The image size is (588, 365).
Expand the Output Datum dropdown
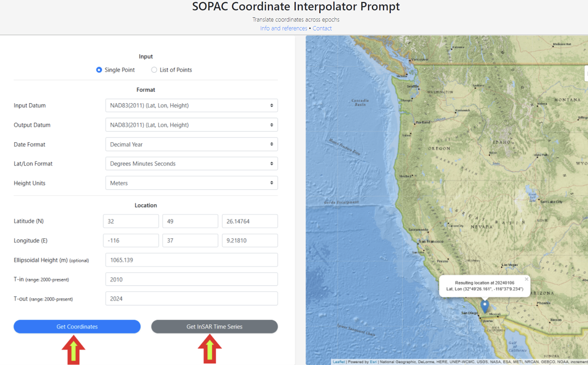click(x=191, y=125)
